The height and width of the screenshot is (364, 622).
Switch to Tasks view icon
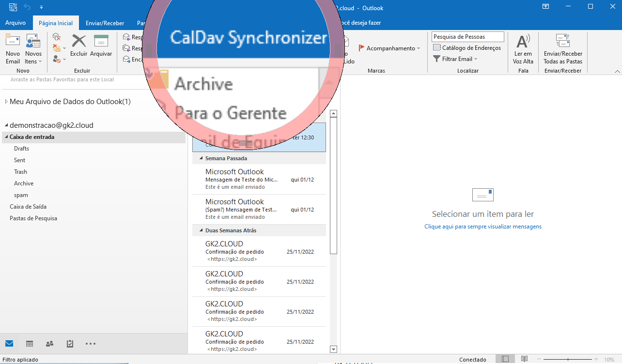pos(70,344)
